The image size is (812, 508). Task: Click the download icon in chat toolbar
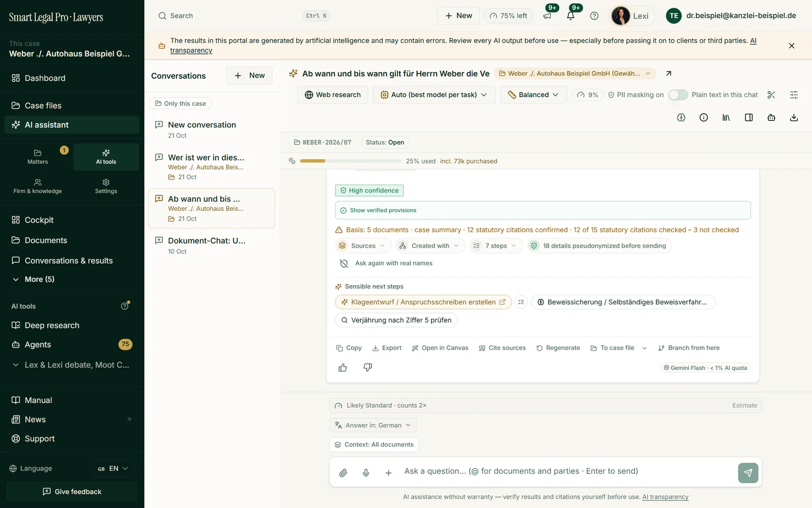pyautogui.click(x=794, y=117)
